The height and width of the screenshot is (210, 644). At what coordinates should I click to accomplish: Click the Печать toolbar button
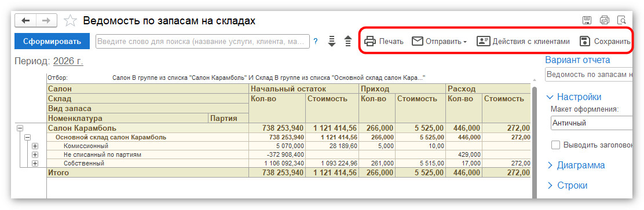pyautogui.click(x=384, y=42)
